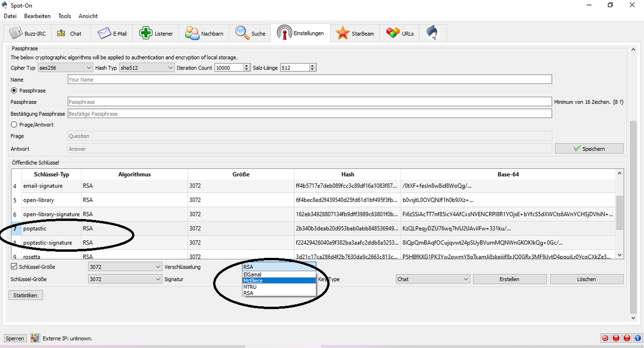Click the key table vertical scrollbar thumb
Viewport: 644px width, 348px height.
[619, 212]
